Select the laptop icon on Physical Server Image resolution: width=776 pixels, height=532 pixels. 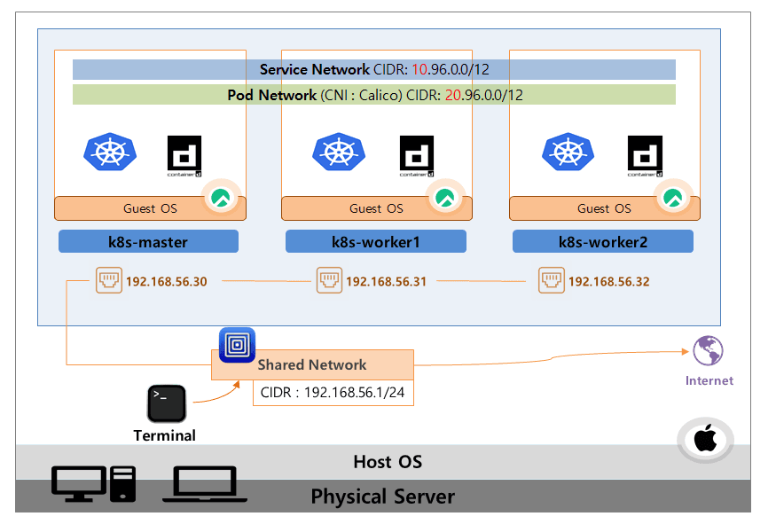pos(204,483)
